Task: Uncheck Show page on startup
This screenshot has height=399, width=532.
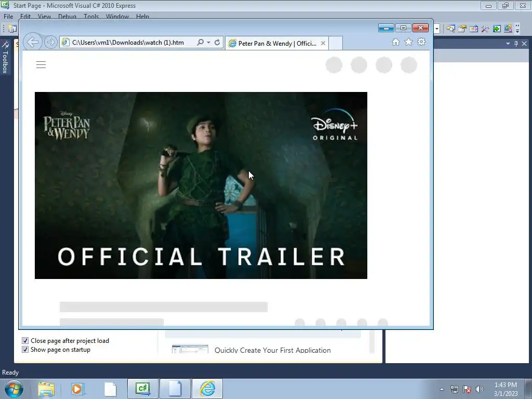Action: [x=25, y=350]
